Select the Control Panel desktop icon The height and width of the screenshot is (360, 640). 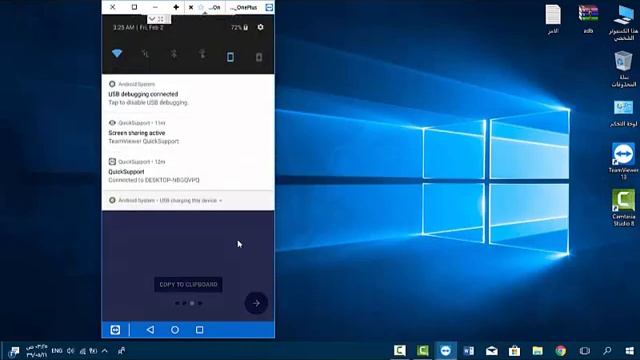624,113
